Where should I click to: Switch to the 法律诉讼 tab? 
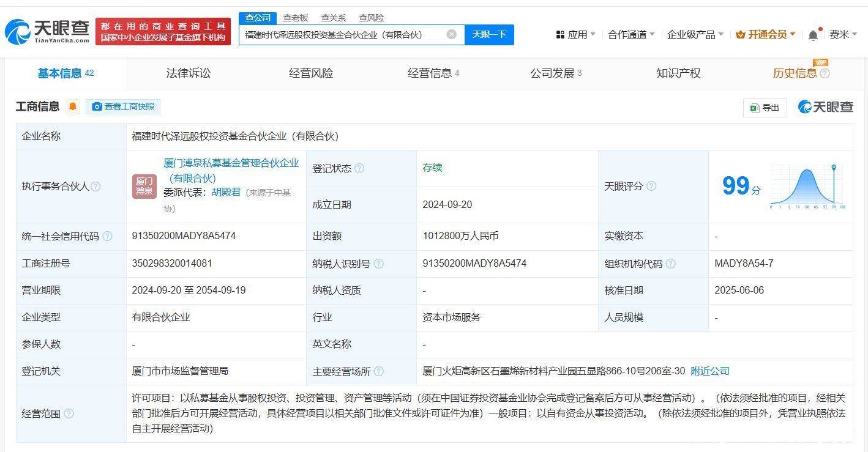[x=189, y=73]
